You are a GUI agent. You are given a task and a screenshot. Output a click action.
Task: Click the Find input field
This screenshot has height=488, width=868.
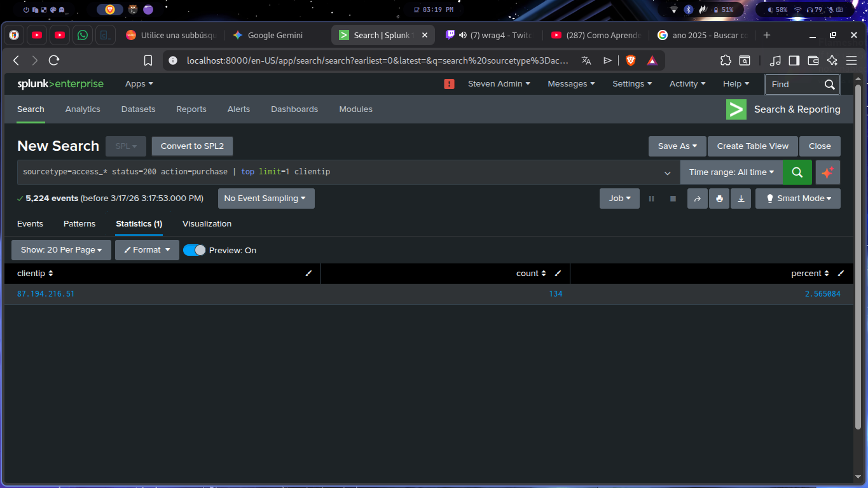point(794,84)
